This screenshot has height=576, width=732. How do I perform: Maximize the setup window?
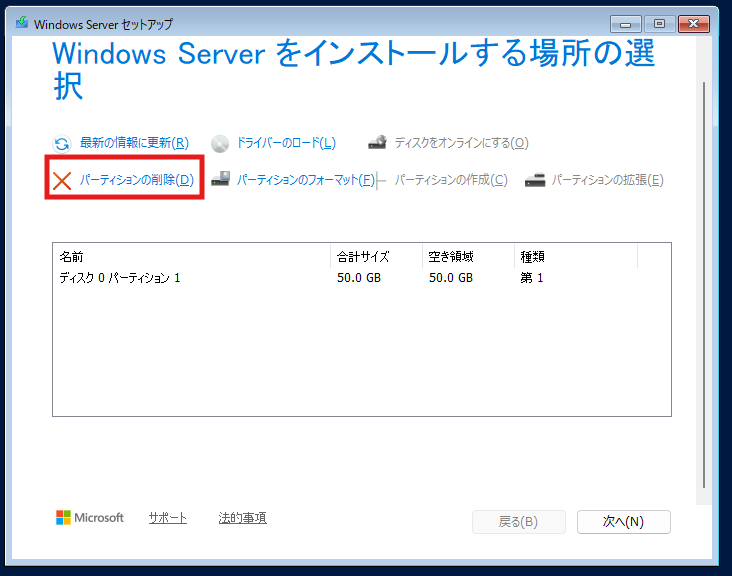pyautogui.click(x=659, y=24)
